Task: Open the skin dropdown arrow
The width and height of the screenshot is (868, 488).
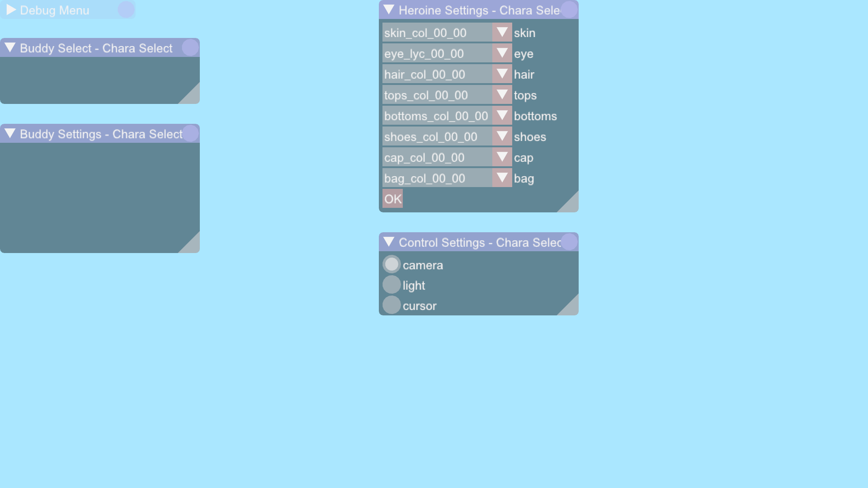Action: click(x=502, y=32)
